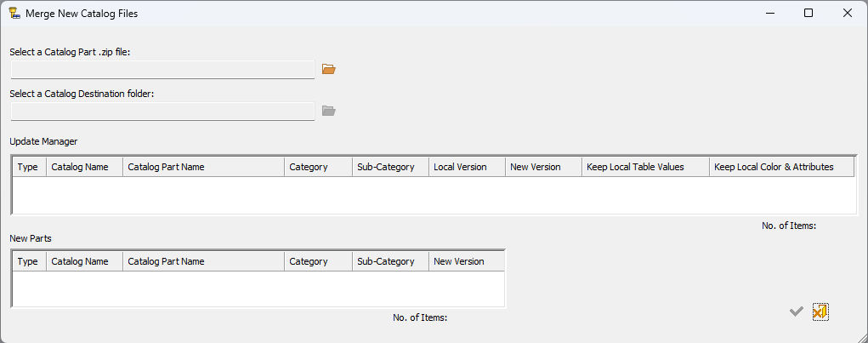Click the app icon in the title bar

click(14, 14)
